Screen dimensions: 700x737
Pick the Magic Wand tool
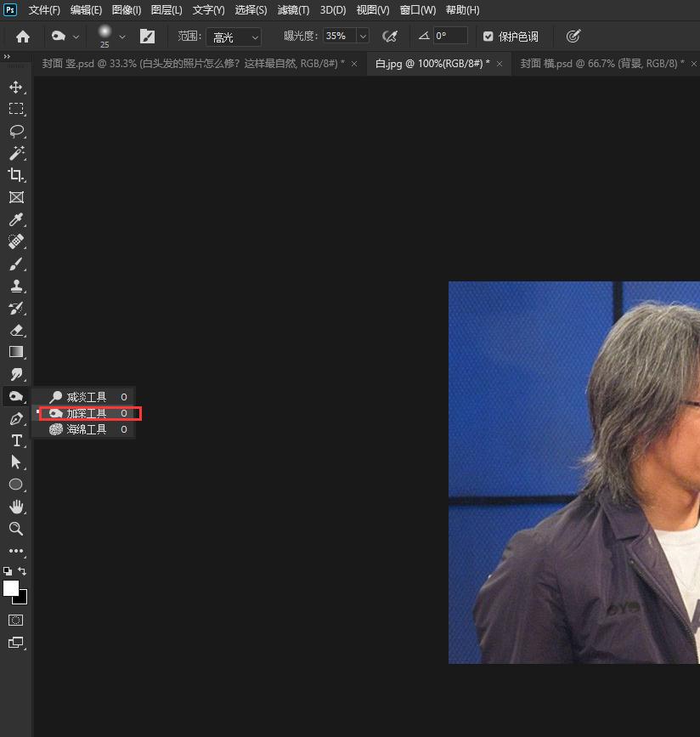tap(15, 153)
